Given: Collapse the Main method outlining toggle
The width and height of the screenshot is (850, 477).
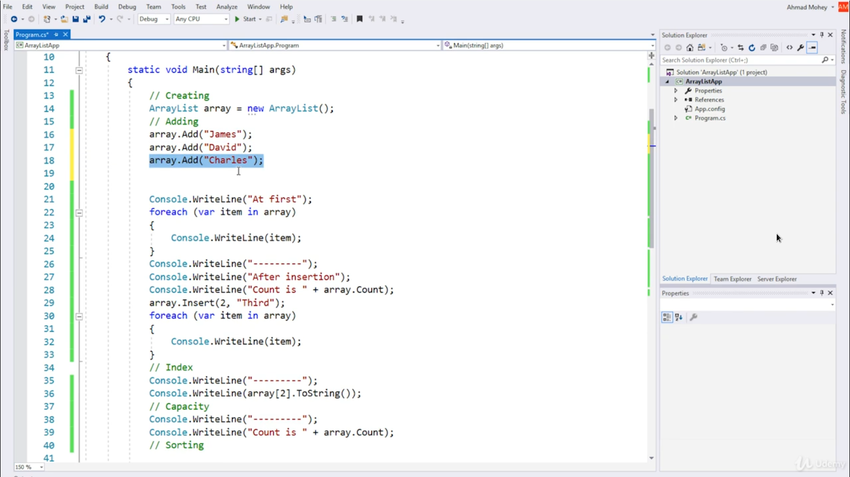Looking at the screenshot, I should click(79, 70).
